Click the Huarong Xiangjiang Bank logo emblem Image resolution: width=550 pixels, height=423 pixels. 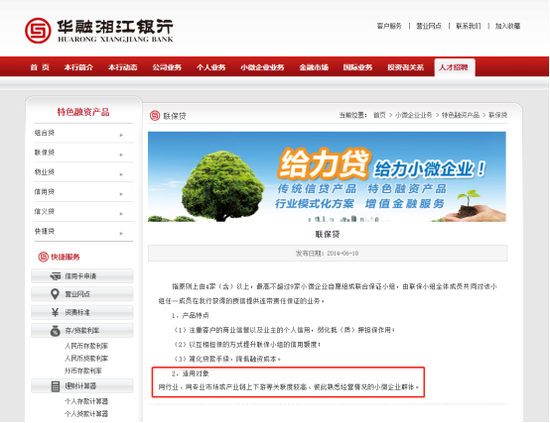pyautogui.click(x=38, y=31)
